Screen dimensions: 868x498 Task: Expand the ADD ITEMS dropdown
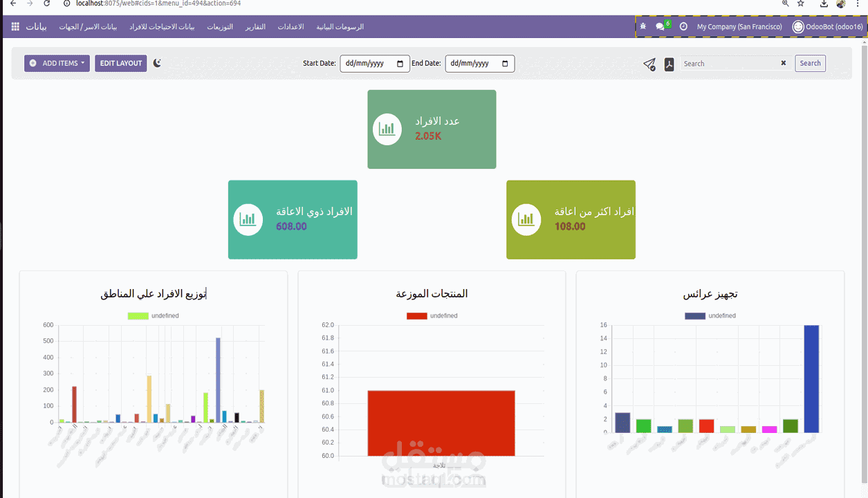point(57,63)
